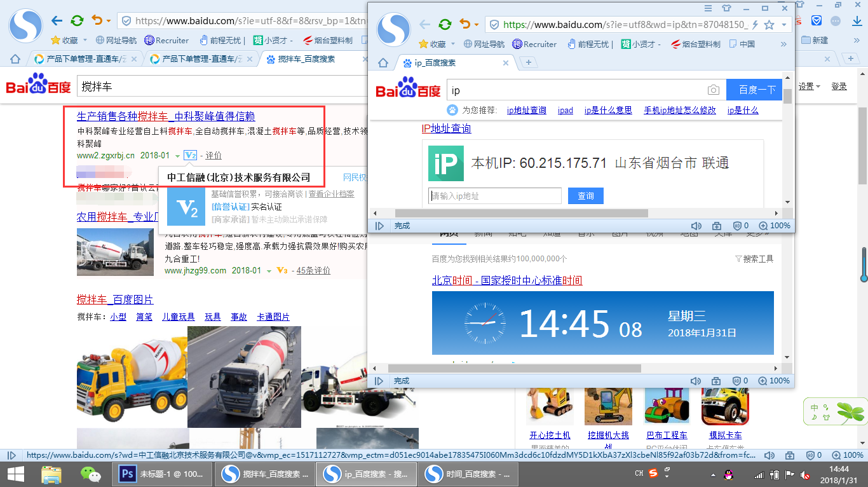Viewport: 868px width, 487px height.
Task: Open the address bar dropdown in the ip window
Action: pos(785,25)
